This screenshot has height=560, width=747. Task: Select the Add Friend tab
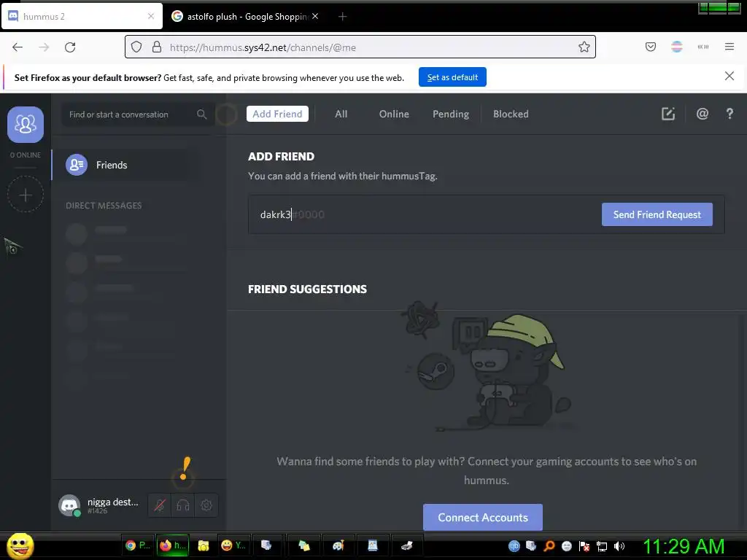[x=277, y=114]
